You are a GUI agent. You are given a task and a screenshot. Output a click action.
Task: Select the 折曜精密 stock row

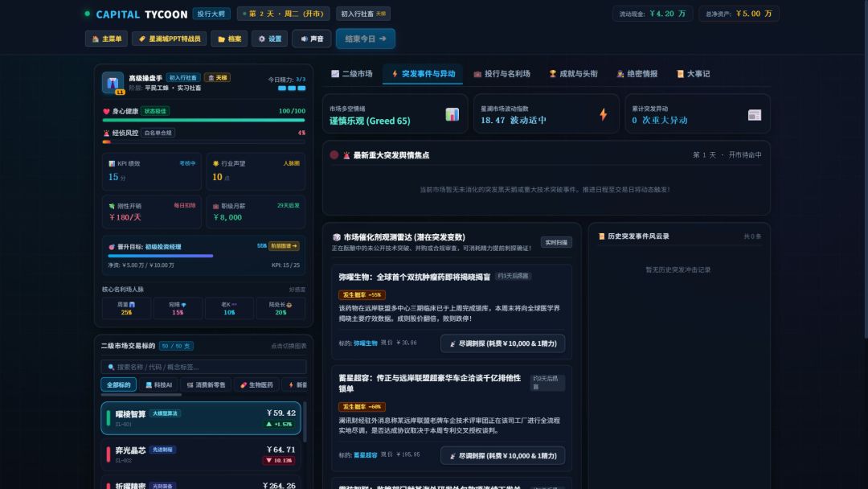[201, 483]
